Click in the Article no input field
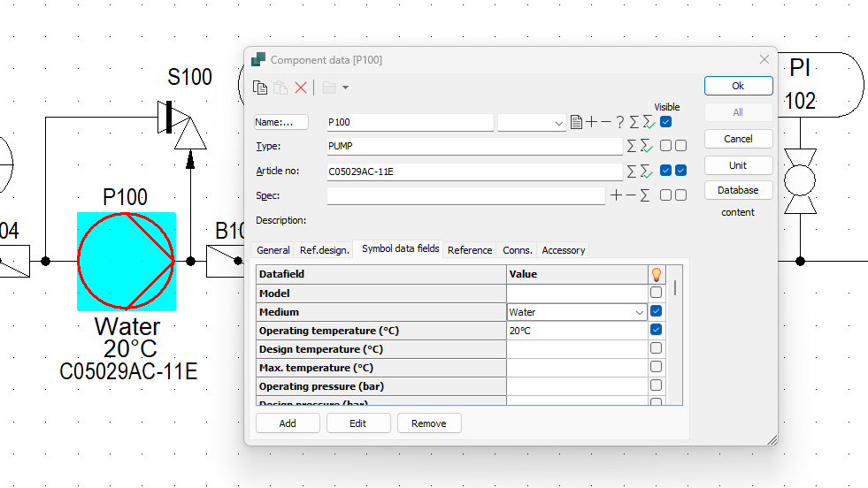 click(x=474, y=172)
